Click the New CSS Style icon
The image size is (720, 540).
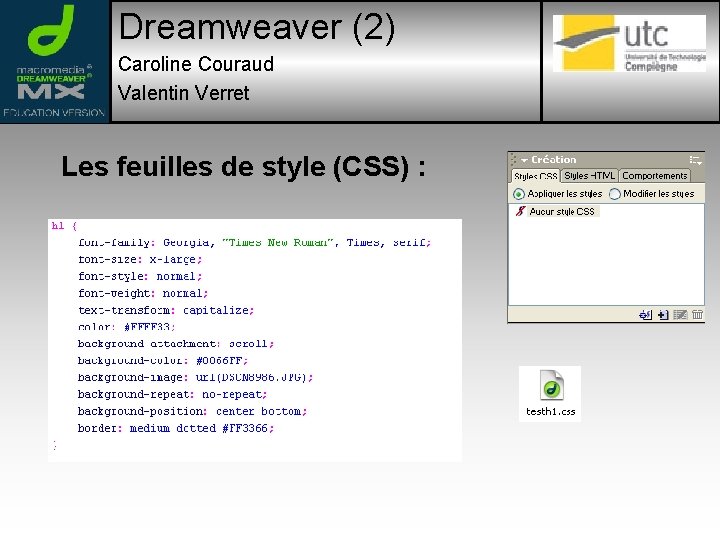663,315
